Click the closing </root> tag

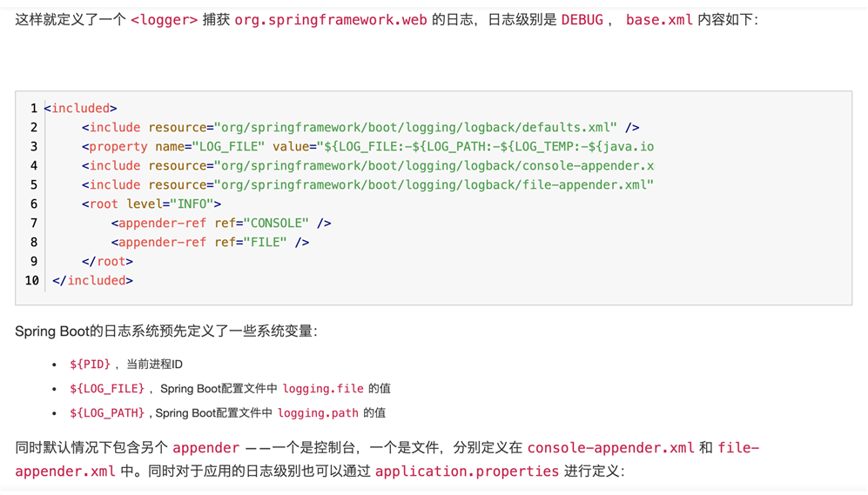[x=107, y=261]
